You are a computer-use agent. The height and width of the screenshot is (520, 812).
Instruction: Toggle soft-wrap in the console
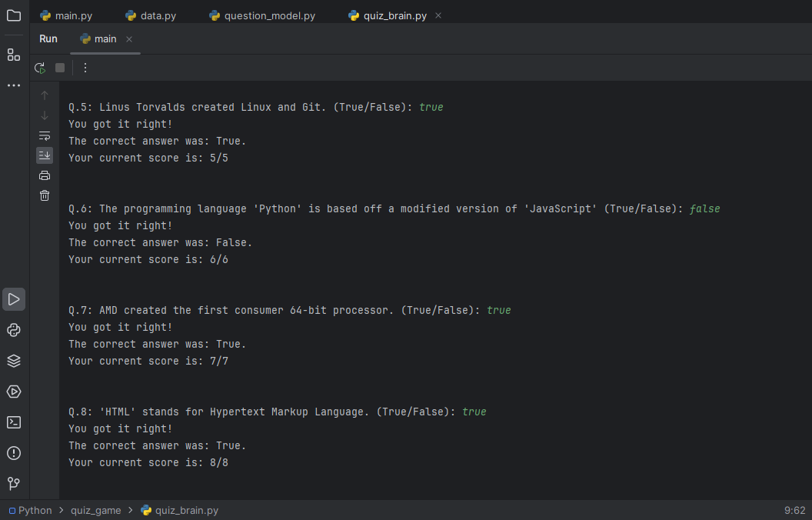pos(45,135)
